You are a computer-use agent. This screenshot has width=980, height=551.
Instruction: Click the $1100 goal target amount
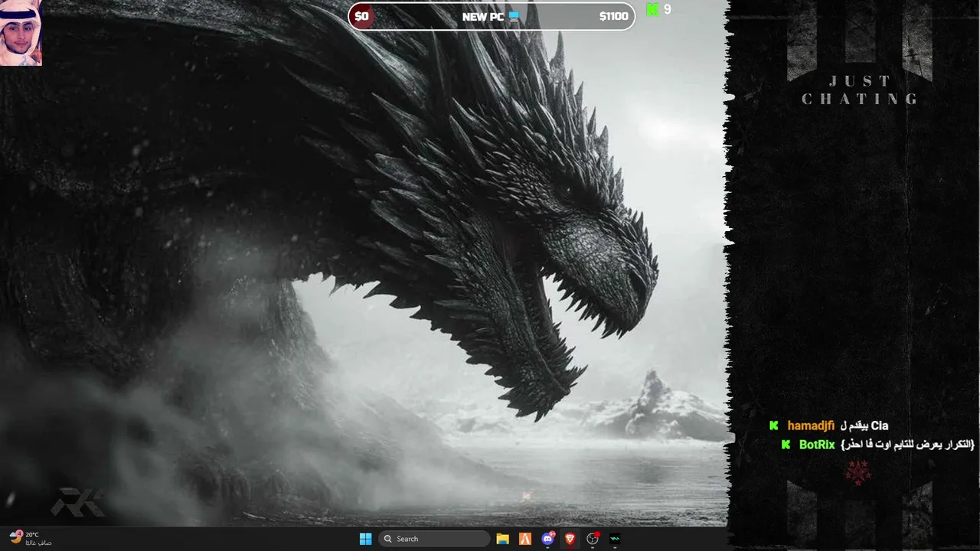click(x=613, y=16)
